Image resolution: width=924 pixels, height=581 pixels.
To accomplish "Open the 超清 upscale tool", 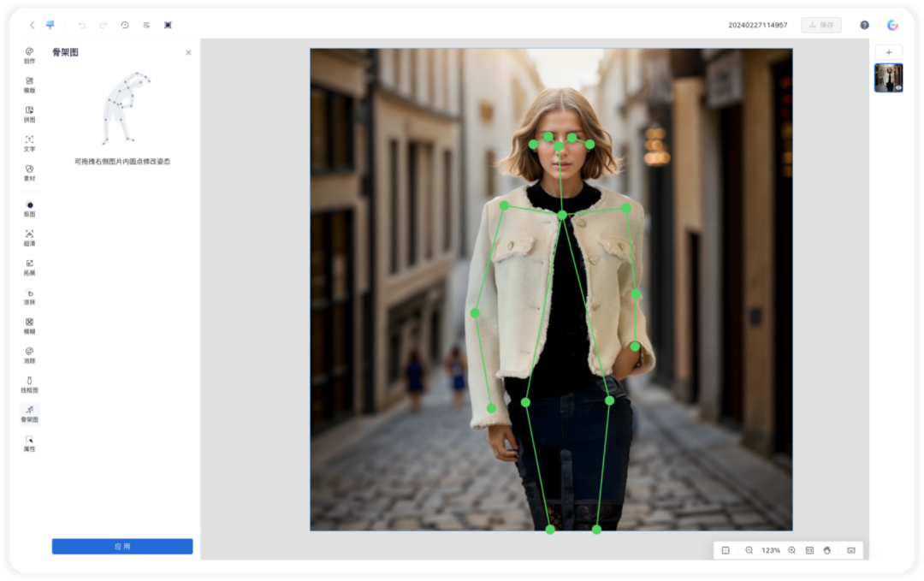I will click(x=29, y=238).
